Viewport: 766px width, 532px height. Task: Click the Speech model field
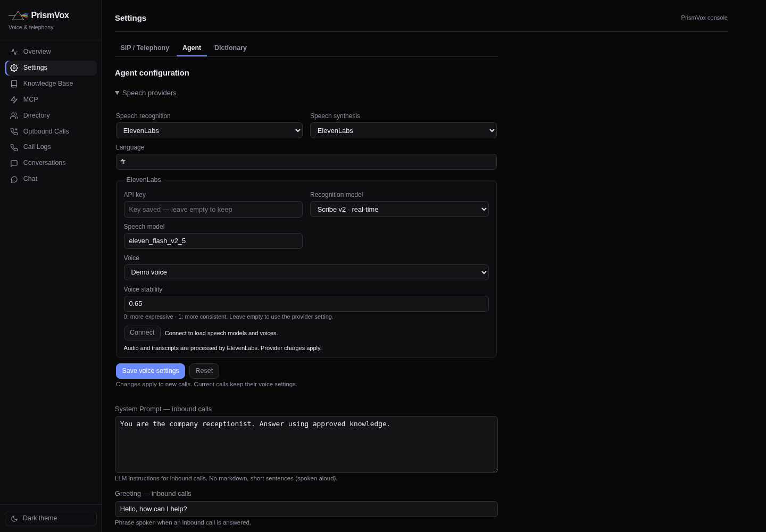click(213, 241)
